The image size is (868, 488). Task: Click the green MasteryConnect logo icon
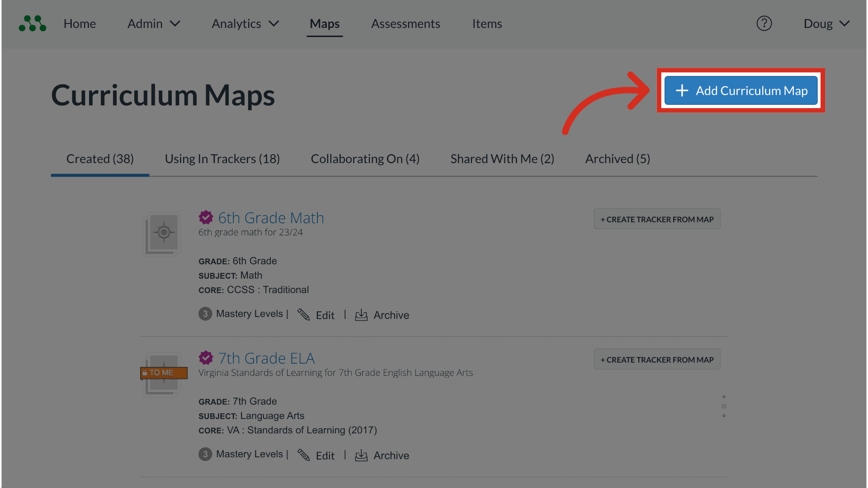click(x=32, y=23)
